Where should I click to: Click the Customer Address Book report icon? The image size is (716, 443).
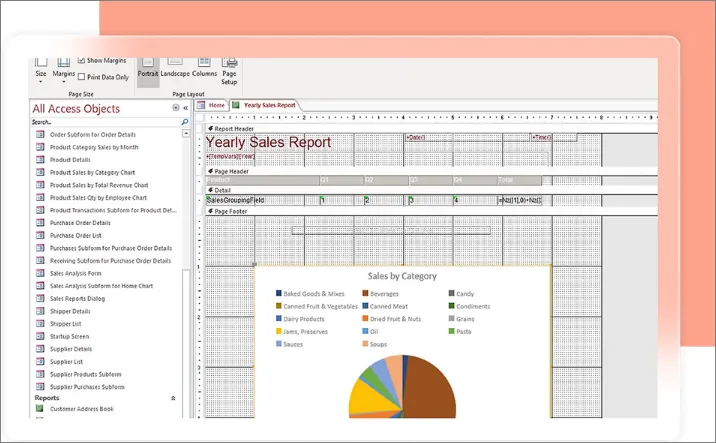[40, 408]
